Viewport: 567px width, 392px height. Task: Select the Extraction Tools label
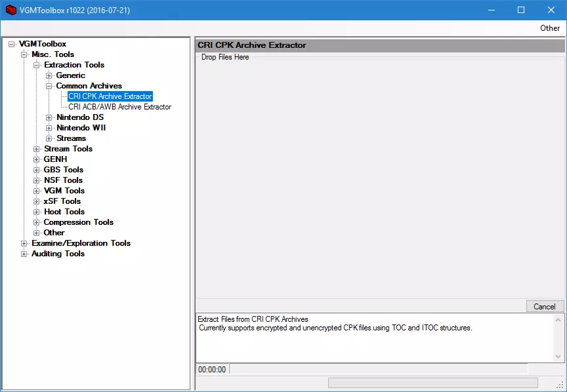pos(74,65)
